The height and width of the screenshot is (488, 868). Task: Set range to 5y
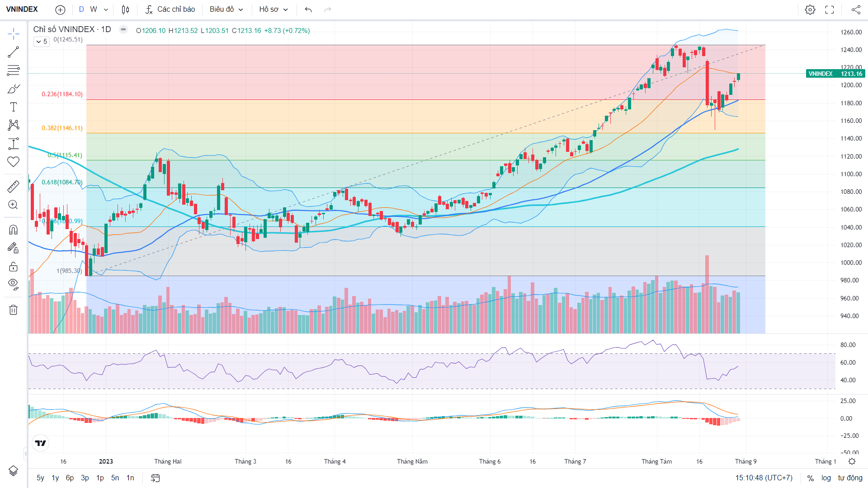(x=40, y=478)
